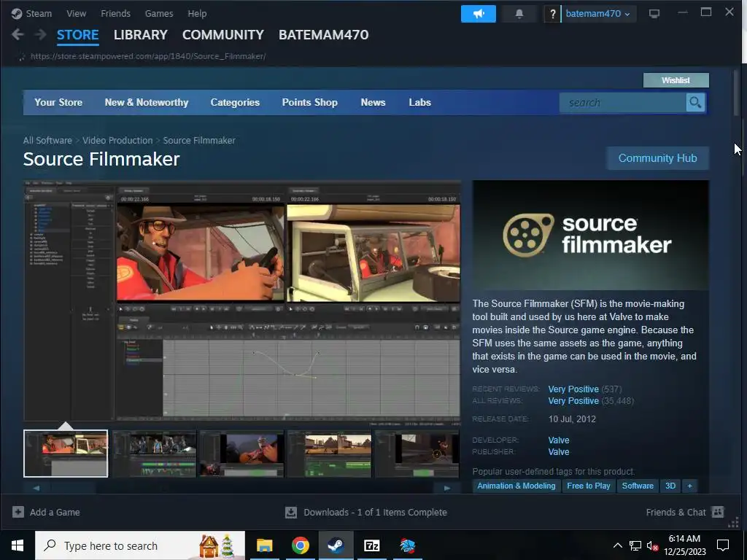Select the second screenshot thumbnail
This screenshot has width=747, height=560.
(154, 454)
